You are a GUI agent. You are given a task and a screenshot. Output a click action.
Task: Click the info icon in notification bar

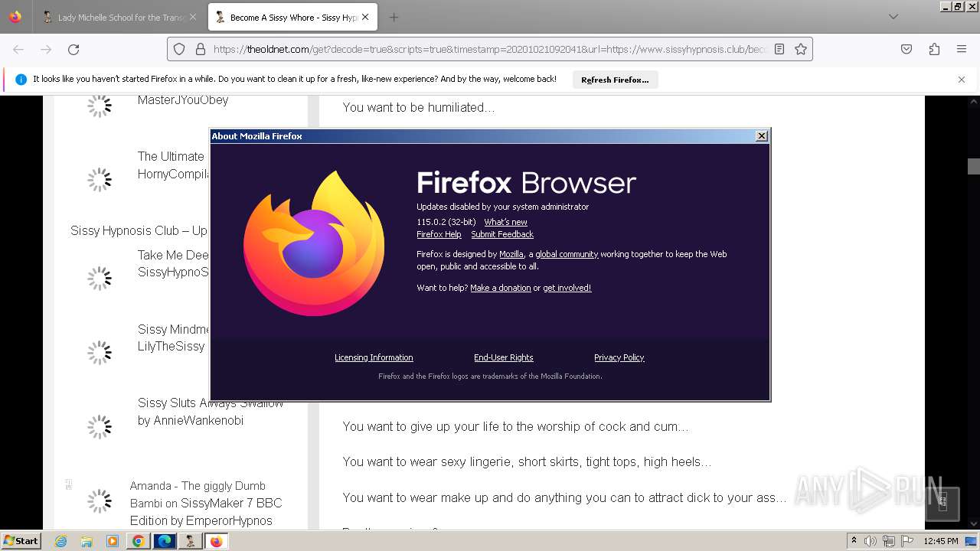[x=21, y=80]
